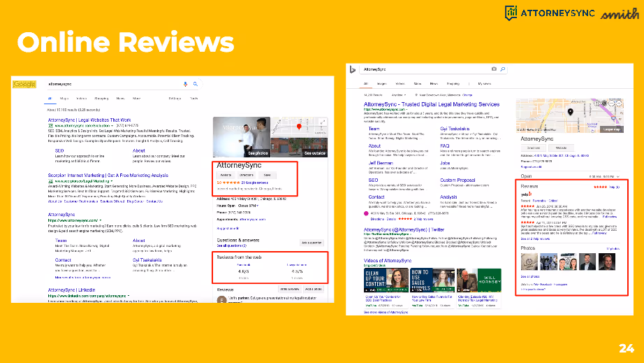This screenshot has height=363, width=644.
Task: Click the Website button in Google panel
Action: (x=226, y=175)
